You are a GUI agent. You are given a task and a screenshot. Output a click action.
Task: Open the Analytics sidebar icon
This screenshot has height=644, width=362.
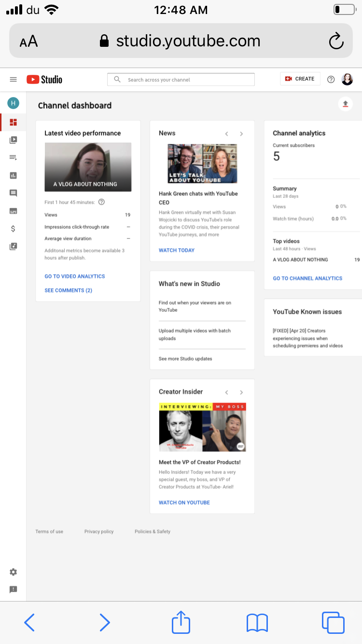(13, 175)
